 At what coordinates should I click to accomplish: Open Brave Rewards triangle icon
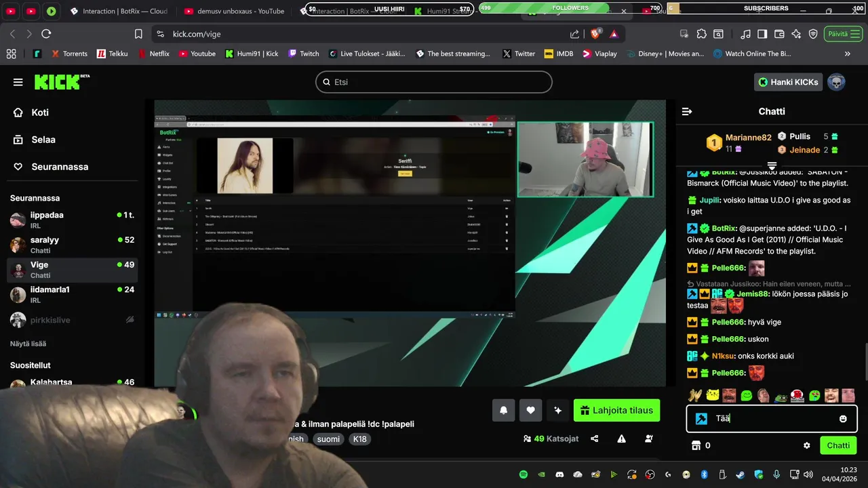pos(614,34)
